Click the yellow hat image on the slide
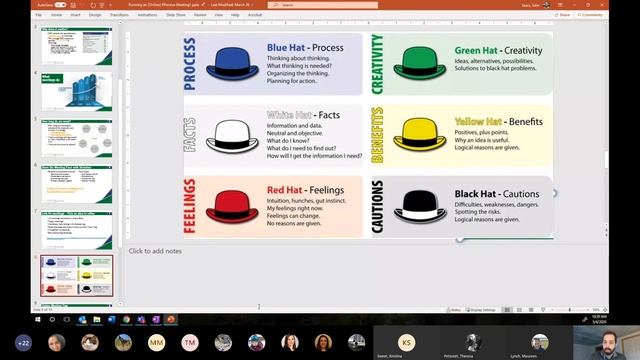Viewport: 640px width, 360px height. (x=420, y=134)
